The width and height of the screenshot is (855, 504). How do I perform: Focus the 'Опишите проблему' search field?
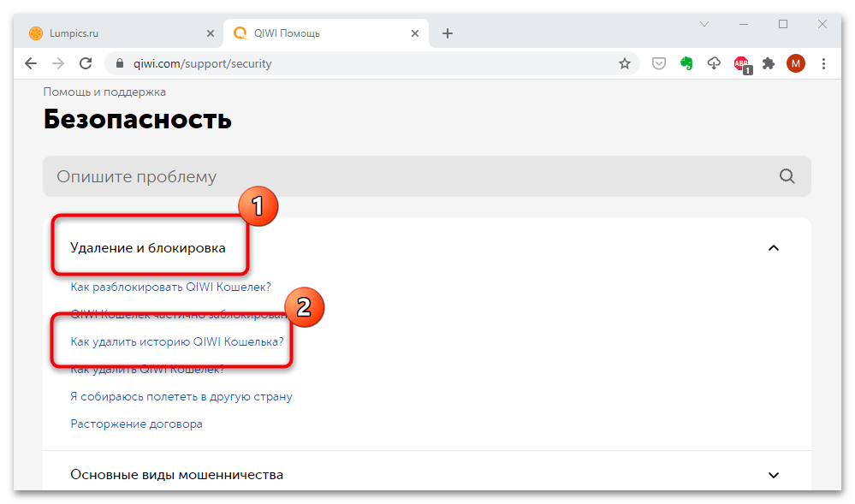[426, 176]
